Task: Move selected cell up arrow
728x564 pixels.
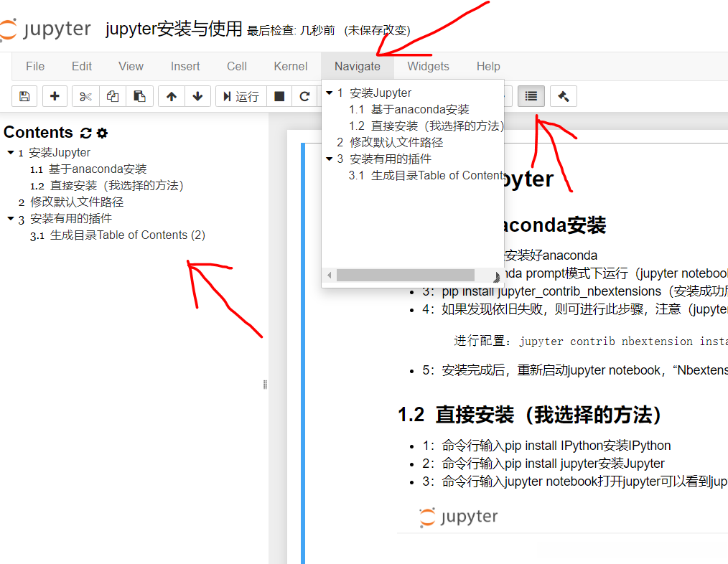Action: click(x=172, y=96)
